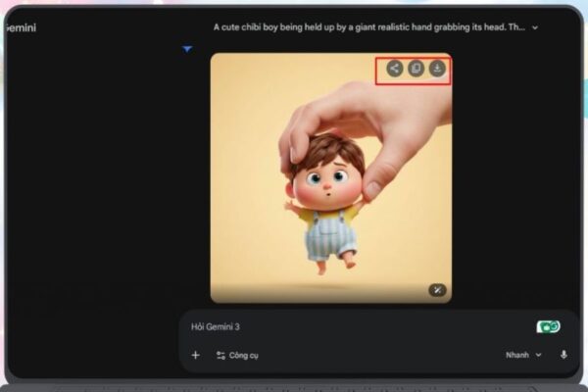This screenshot has width=588, height=392.
Task: Expand the full prompt text with chevron
Action: click(x=535, y=27)
